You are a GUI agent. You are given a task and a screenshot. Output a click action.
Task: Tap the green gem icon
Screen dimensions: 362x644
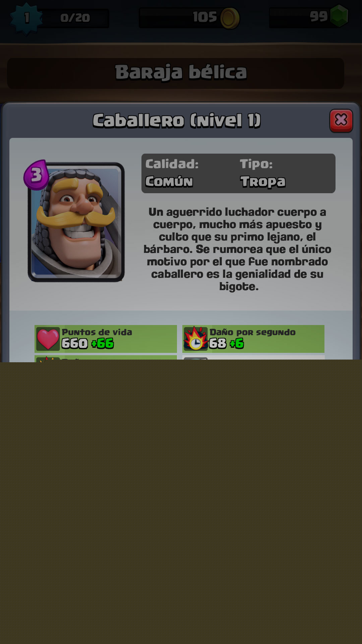(x=339, y=16)
